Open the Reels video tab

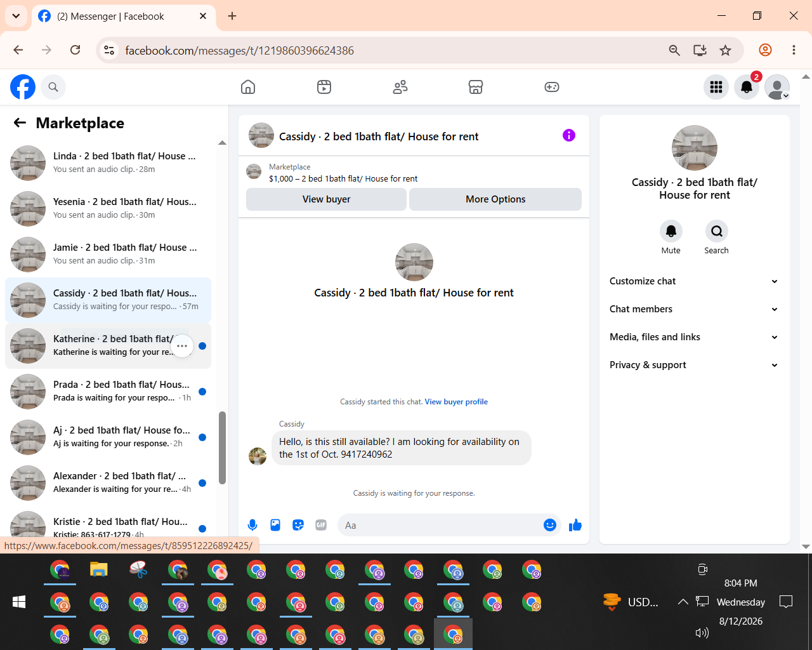324,87
